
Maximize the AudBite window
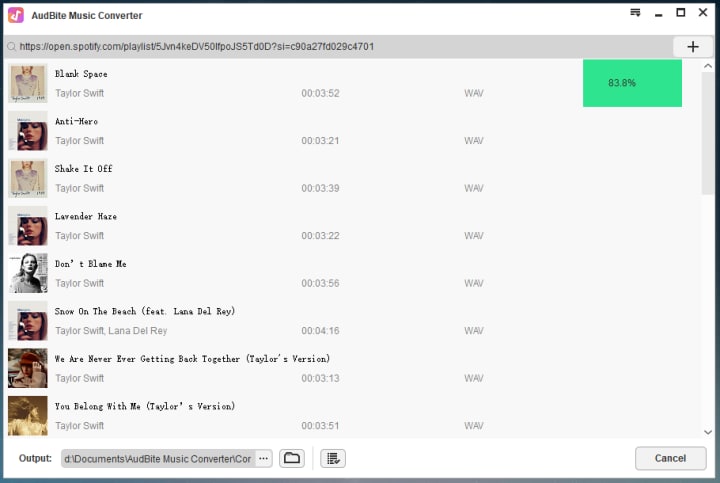click(681, 13)
